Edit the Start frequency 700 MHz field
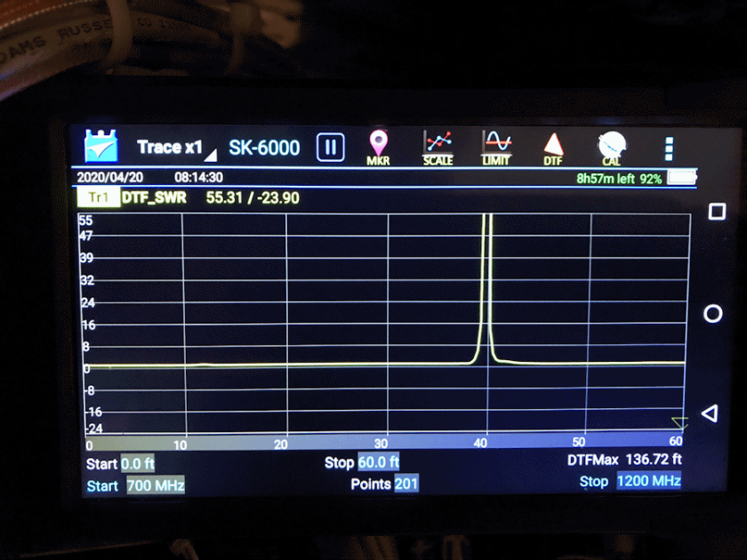 click(156, 484)
